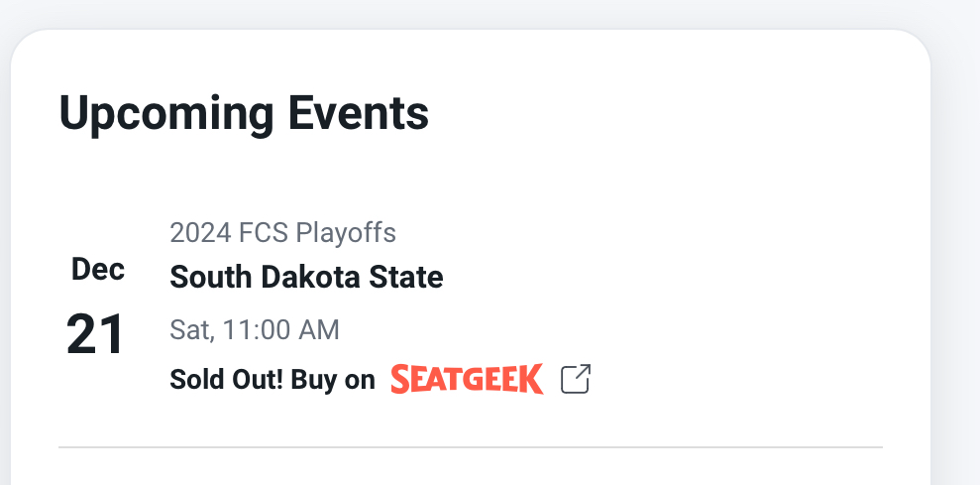Select the 2024 FCS Playoffs label
Image resolution: width=980 pixels, height=485 pixels.
coord(282,233)
